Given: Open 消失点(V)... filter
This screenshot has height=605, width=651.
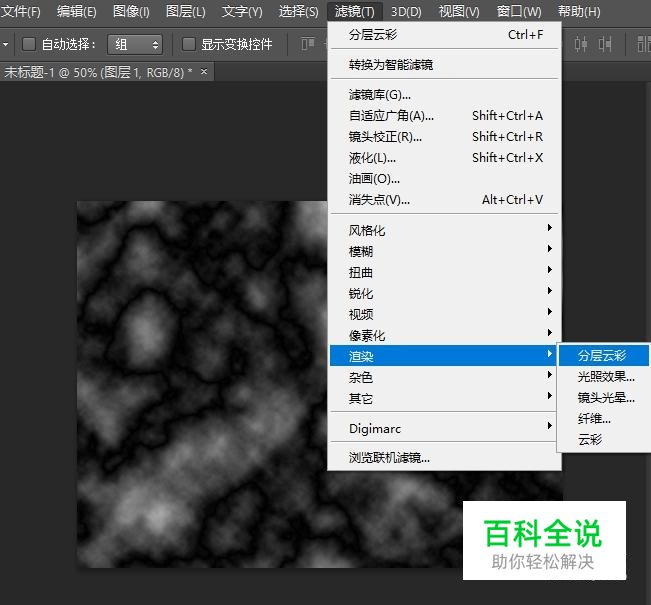Looking at the screenshot, I should point(445,200).
